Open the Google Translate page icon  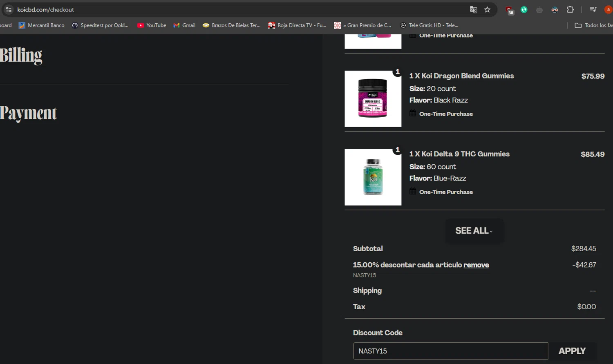tap(474, 9)
